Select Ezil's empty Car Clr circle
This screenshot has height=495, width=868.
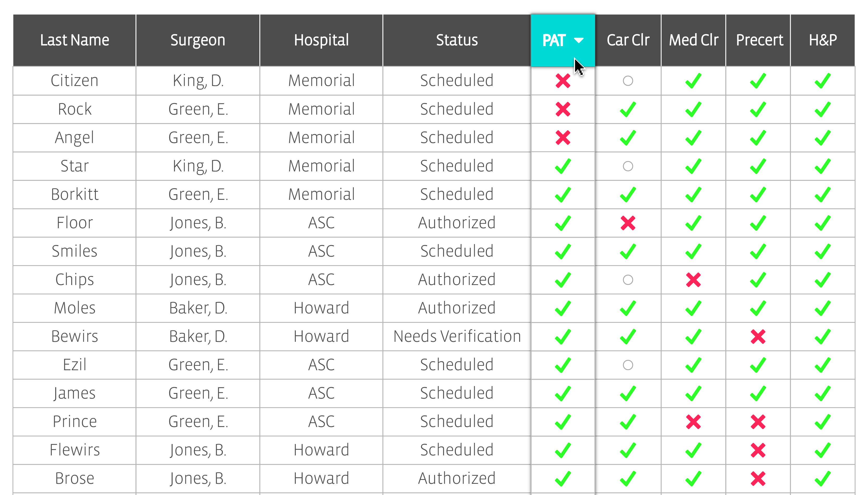(x=628, y=365)
